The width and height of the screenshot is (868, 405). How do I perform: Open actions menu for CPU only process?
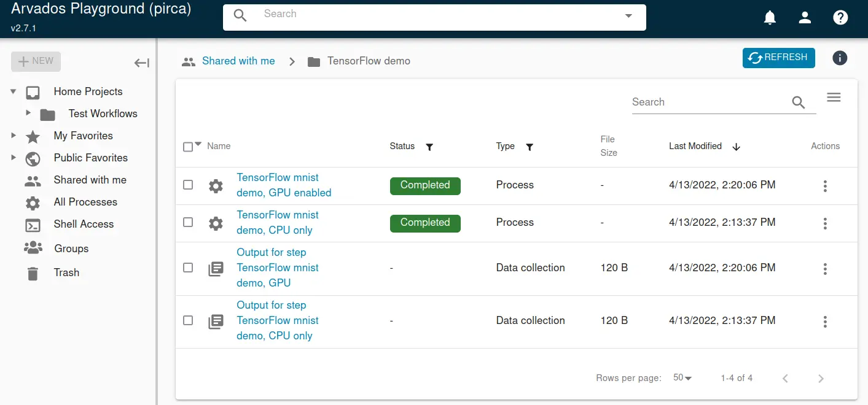point(825,223)
